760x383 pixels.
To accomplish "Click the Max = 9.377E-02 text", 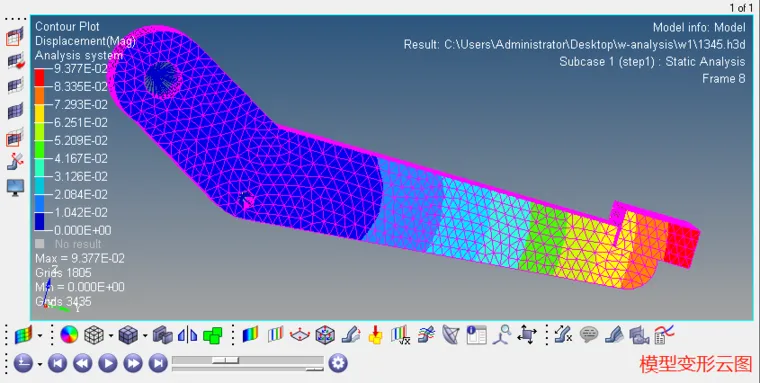I will click(80, 258).
